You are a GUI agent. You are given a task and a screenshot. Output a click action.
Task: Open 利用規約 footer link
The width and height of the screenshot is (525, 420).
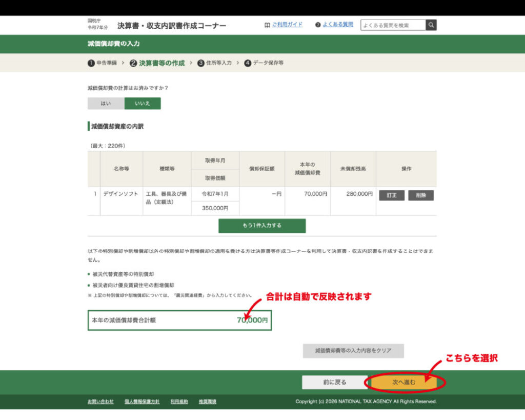[179, 402]
